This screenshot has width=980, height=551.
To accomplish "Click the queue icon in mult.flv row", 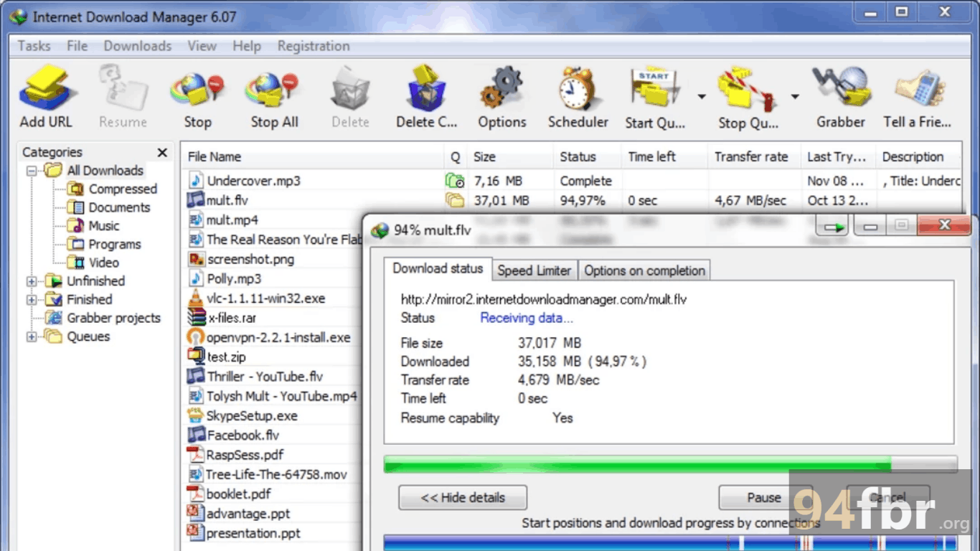I will pos(455,200).
